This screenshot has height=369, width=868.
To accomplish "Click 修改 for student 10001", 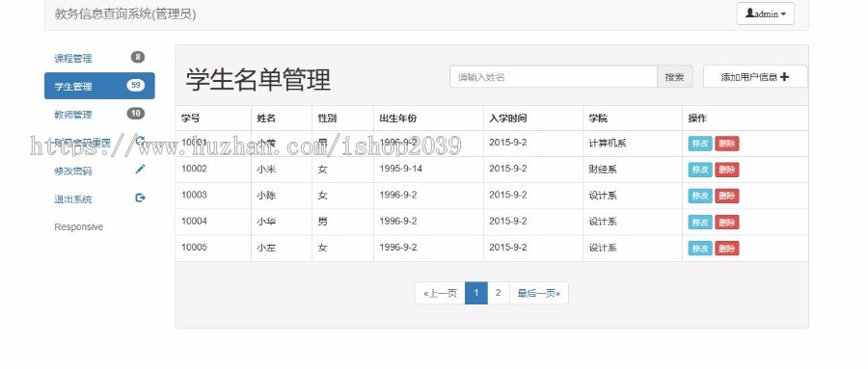I will (x=700, y=144).
